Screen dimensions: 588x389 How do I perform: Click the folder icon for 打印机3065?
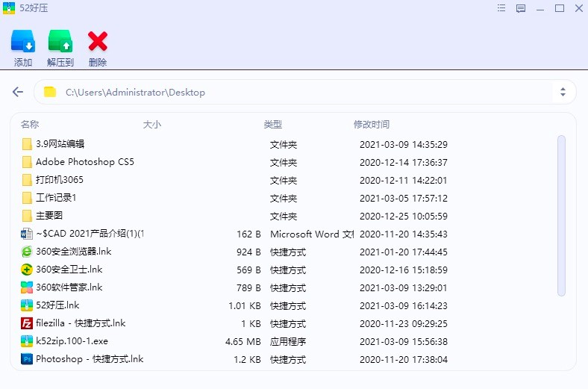tap(27, 180)
